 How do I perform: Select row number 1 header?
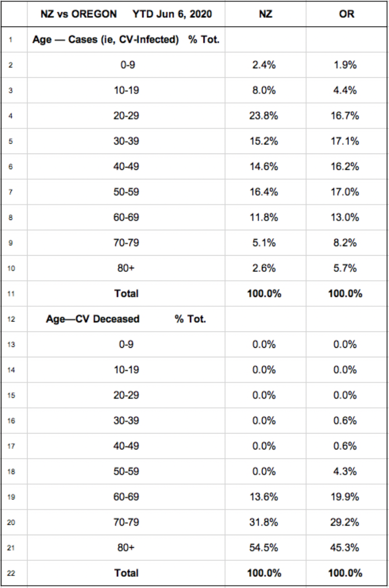[x=10, y=39]
